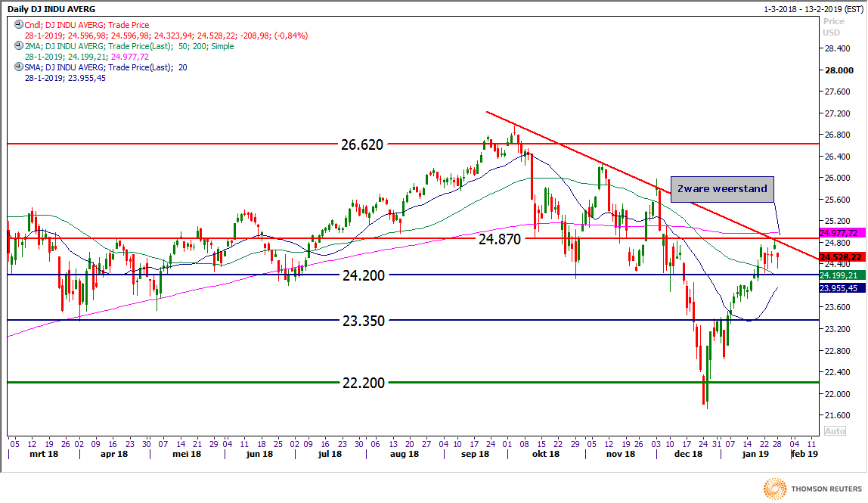
Task: Click the icon beside the 2MA legend entry
Action: pyautogui.click(x=19, y=46)
